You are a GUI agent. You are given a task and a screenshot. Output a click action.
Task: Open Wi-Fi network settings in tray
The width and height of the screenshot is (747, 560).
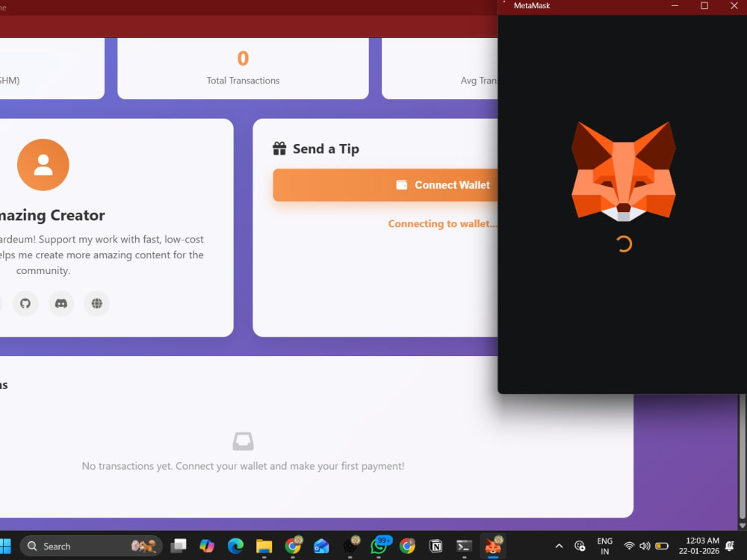tap(629, 546)
